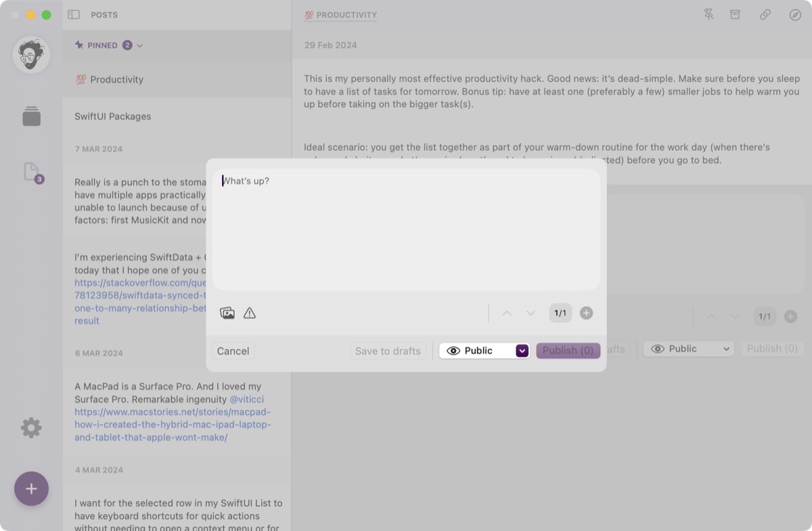The height and width of the screenshot is (531, 812).
Task: Collapse the Pinned section chevron
Action: click(140, 45)
